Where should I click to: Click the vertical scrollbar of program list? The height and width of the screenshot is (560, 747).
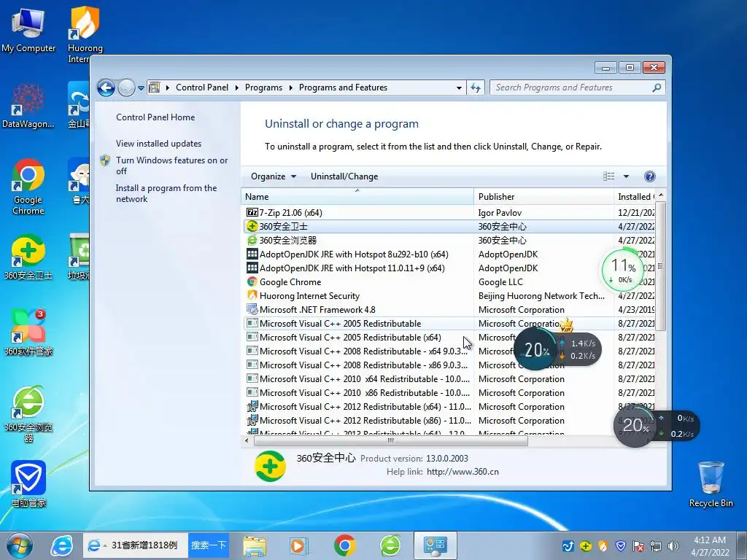click(x=660, y=267)
